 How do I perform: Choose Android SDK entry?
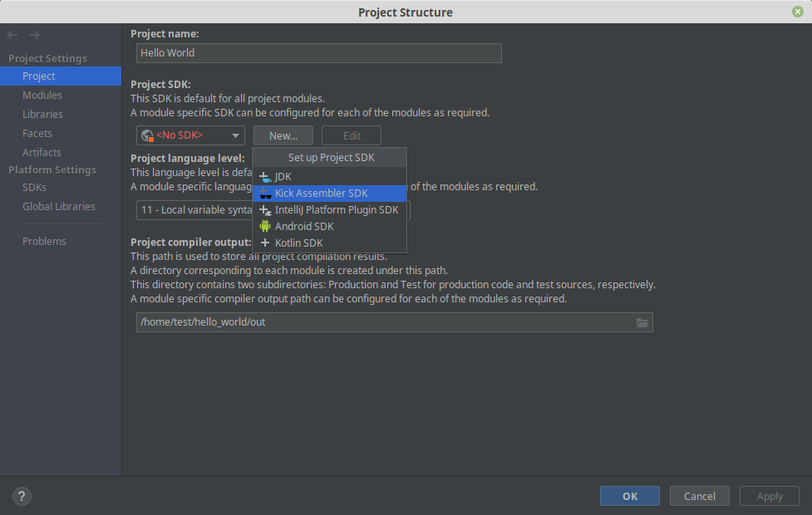click(329, 227)
